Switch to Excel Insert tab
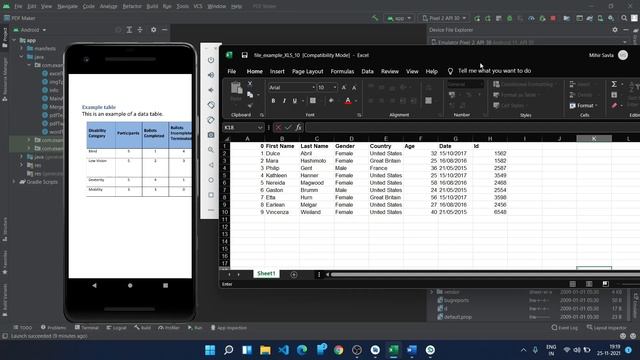Viewport: 640px width, 360px height. click(277, 71)
